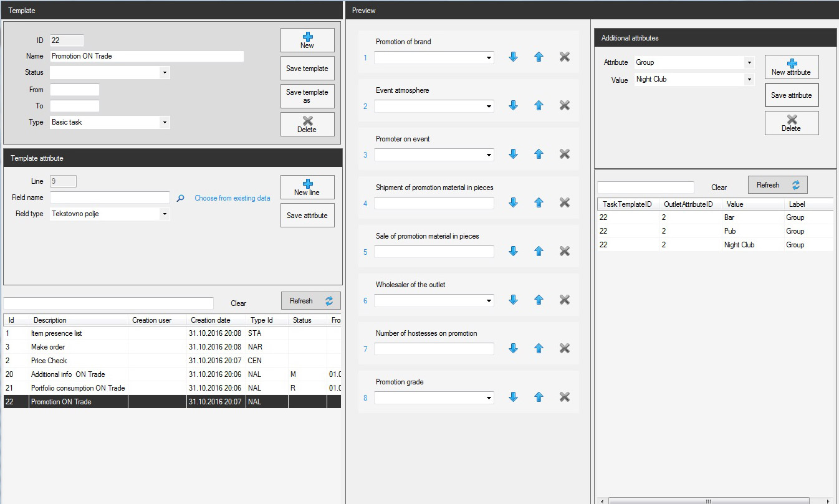Viewport: 839px width, 504px height.
Task: Move Number of hostesses field down
Action: click(513, 348)
